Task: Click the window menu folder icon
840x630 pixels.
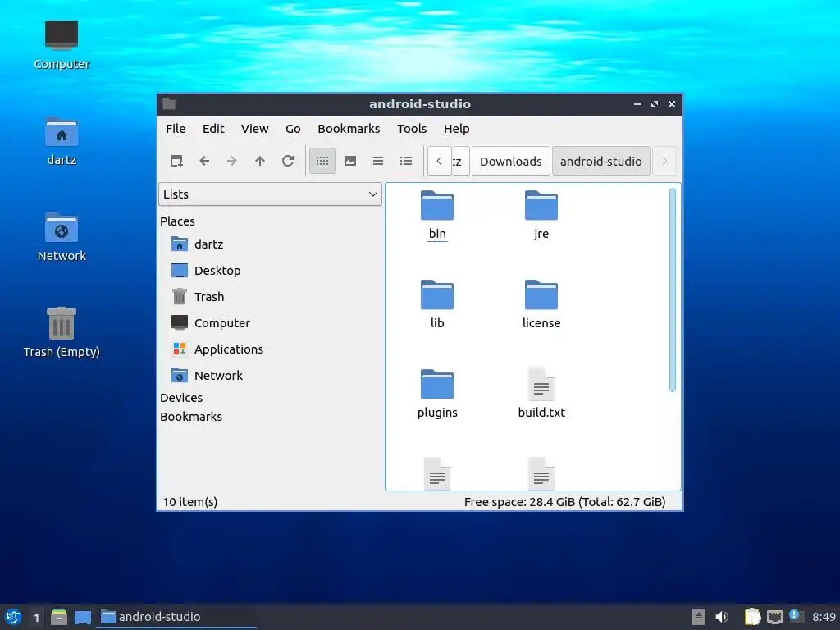Action: 169,104
